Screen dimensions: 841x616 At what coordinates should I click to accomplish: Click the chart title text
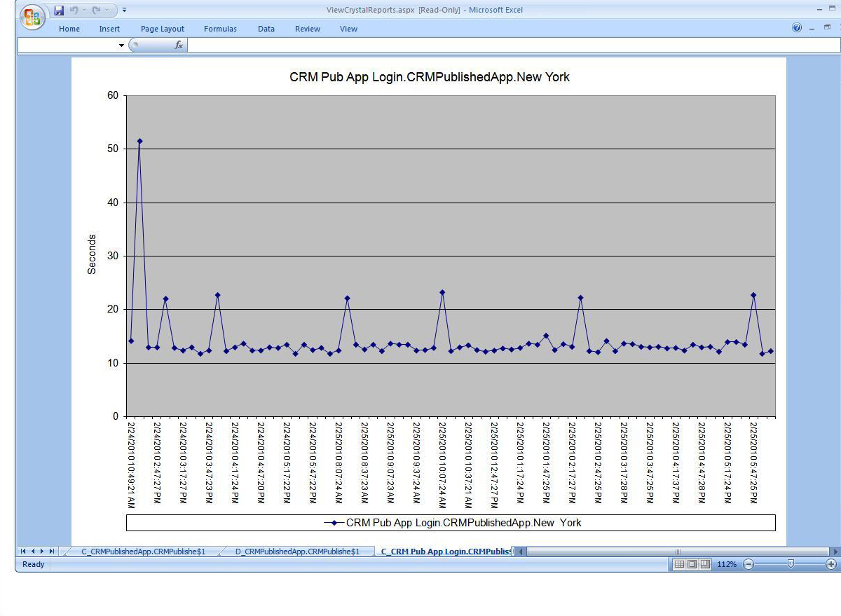coord(430,77)
